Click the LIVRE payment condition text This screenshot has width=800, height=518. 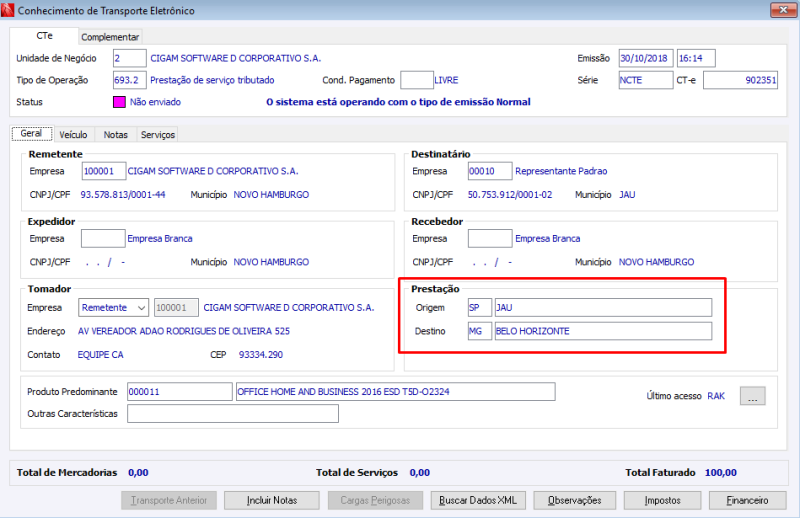(x=446, y=80)
